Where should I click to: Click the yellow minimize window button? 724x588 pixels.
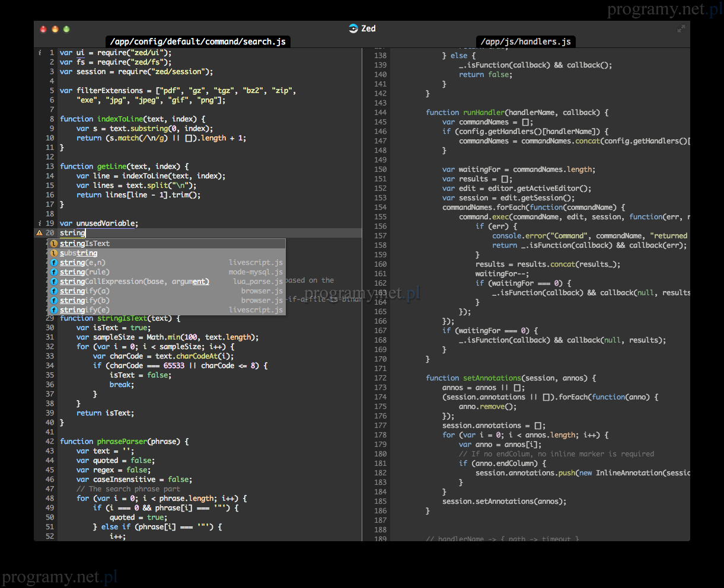(55, 29)
